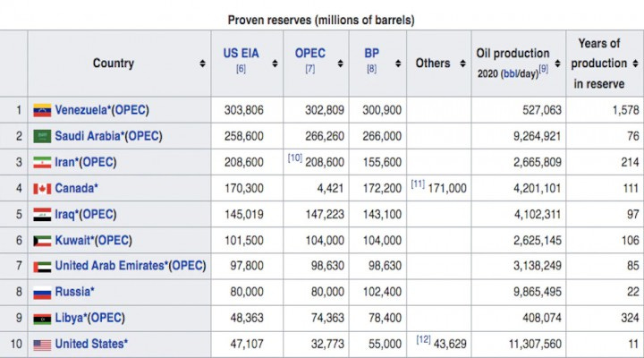Open the BP column header link
This screenshot has width=644, height=358.
tap(372, 54)
